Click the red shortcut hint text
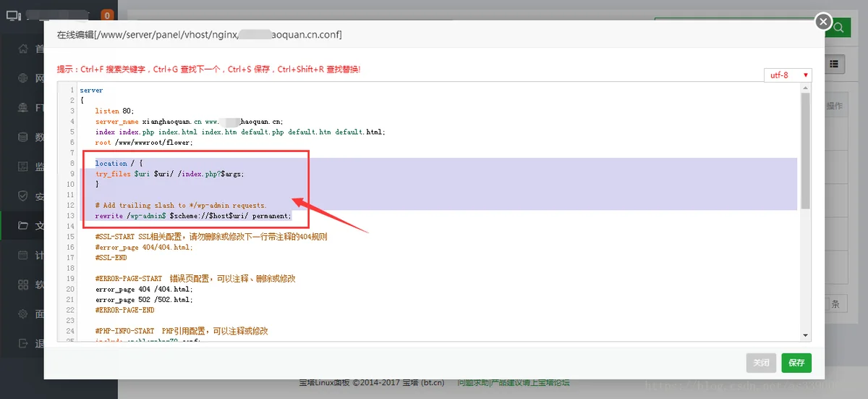868x399 pixels. [x=208, y=70]
